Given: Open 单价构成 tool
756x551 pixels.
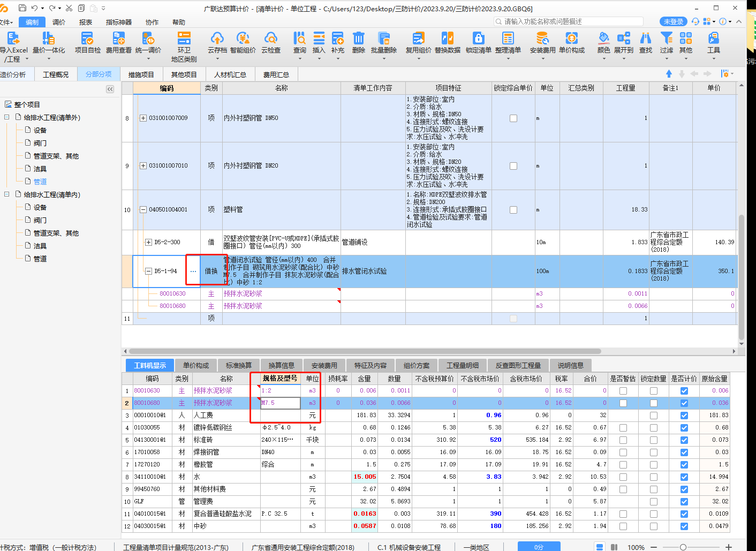Looking at the screenshot, I should coord(572,43).
